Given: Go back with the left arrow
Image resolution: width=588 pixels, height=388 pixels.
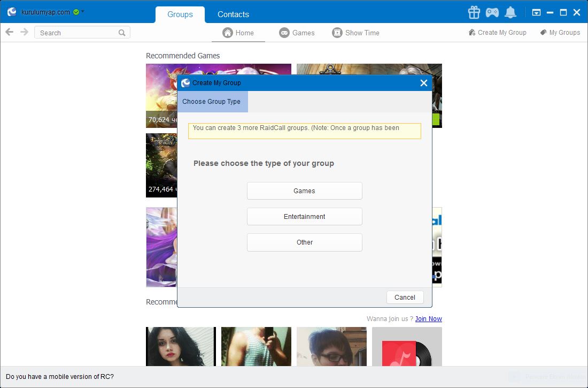Looking at the screenshot, I should point(10,32).
